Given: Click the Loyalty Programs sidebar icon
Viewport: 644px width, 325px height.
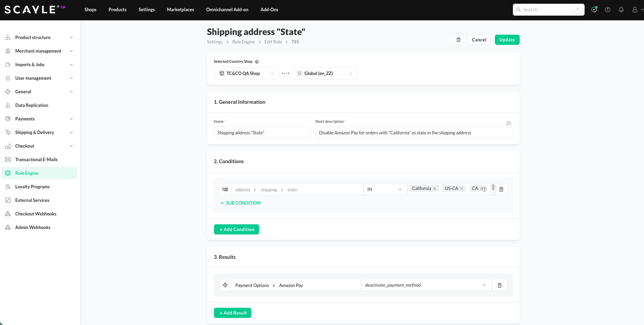Looking at the screenshot, I should [x=8, y=187].
